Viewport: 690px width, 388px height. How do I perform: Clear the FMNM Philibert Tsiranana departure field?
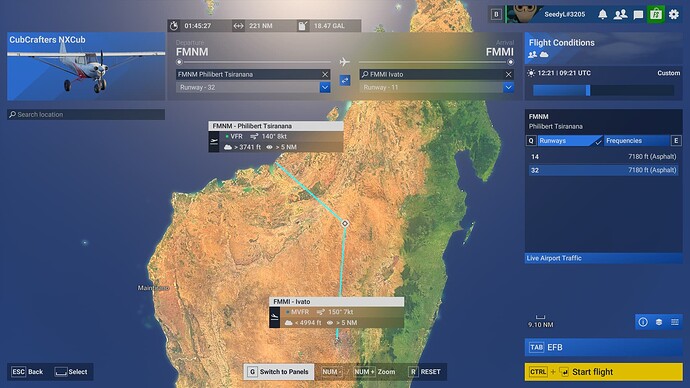tap(325, 74)
